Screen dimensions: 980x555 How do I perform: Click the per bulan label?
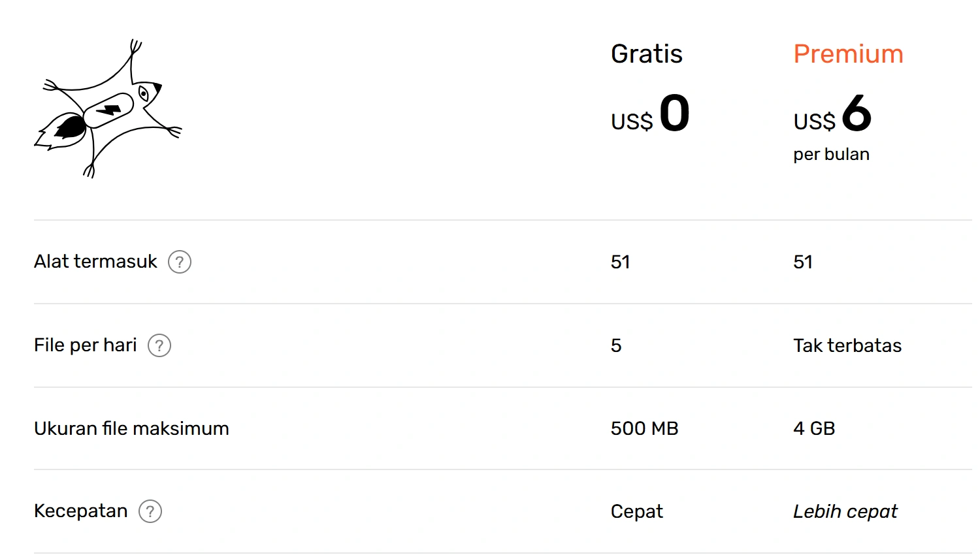[x=831, y=155]
